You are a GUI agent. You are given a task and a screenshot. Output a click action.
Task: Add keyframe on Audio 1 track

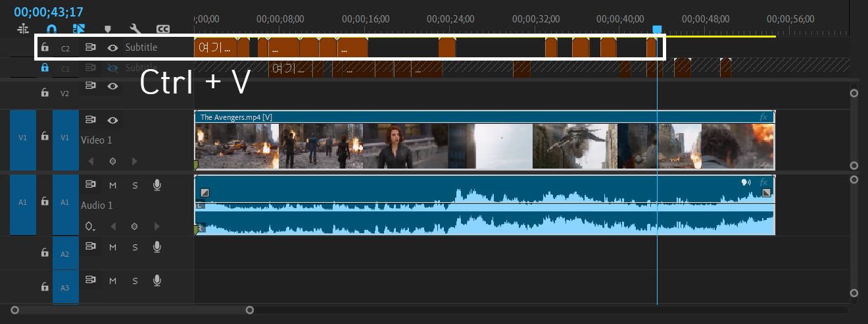[x=134, y=227]
